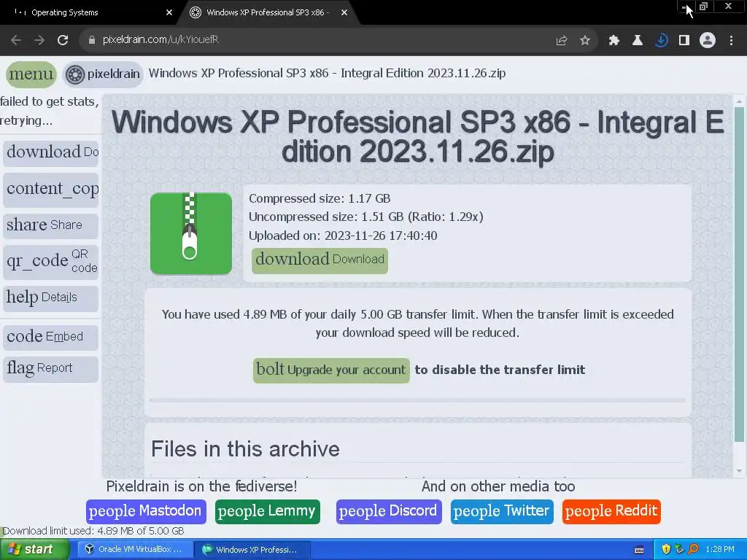Image resolution: width=747 pixels, height=560 pixels.
Task: Report the file with flag Report
Action: (x=50, y=368)
